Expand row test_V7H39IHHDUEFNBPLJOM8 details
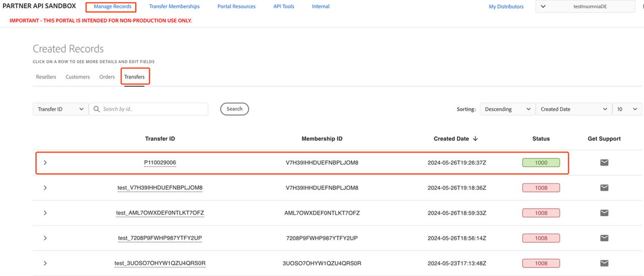 point(45,188)
